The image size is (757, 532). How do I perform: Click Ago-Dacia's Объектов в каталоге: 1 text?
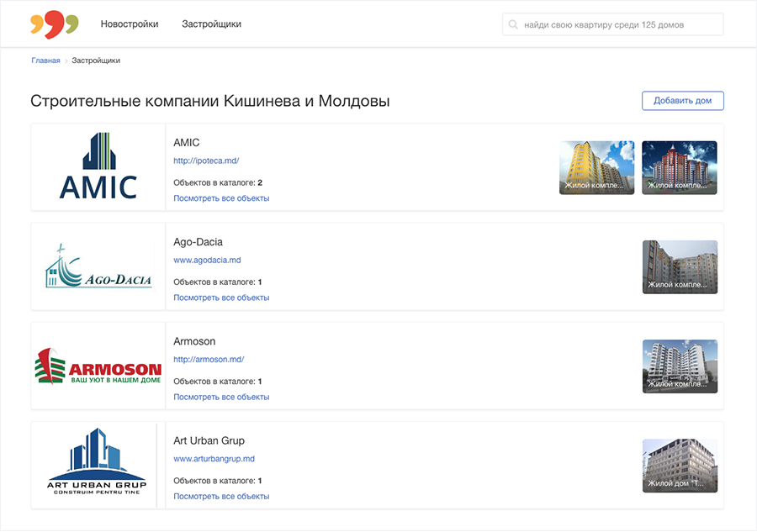[x=218, y=282]
